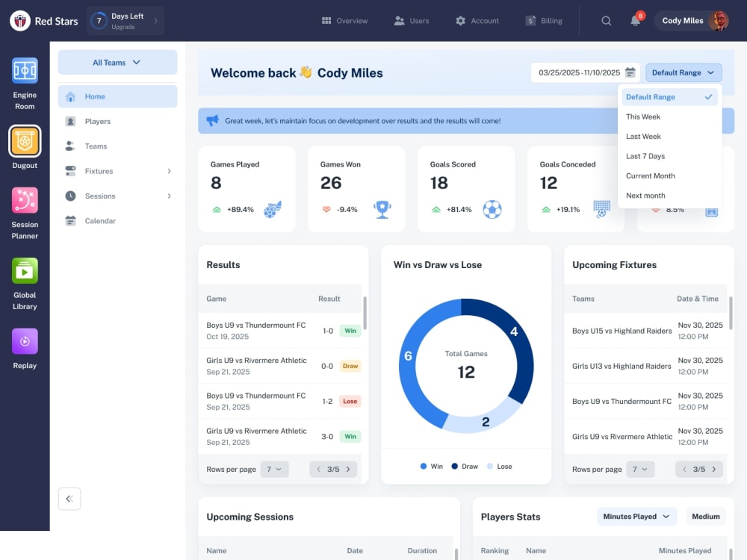Click the Overview grid icon

point(326,20)
